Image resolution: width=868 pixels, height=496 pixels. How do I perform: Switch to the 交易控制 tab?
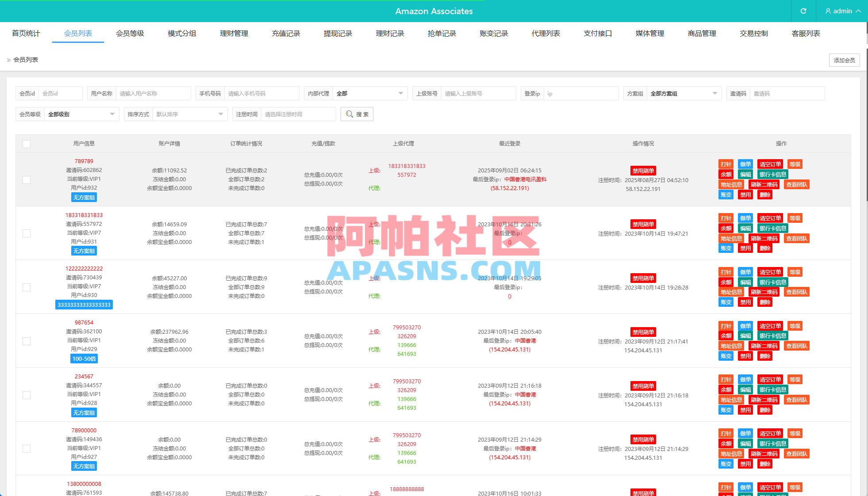[753, 33]
